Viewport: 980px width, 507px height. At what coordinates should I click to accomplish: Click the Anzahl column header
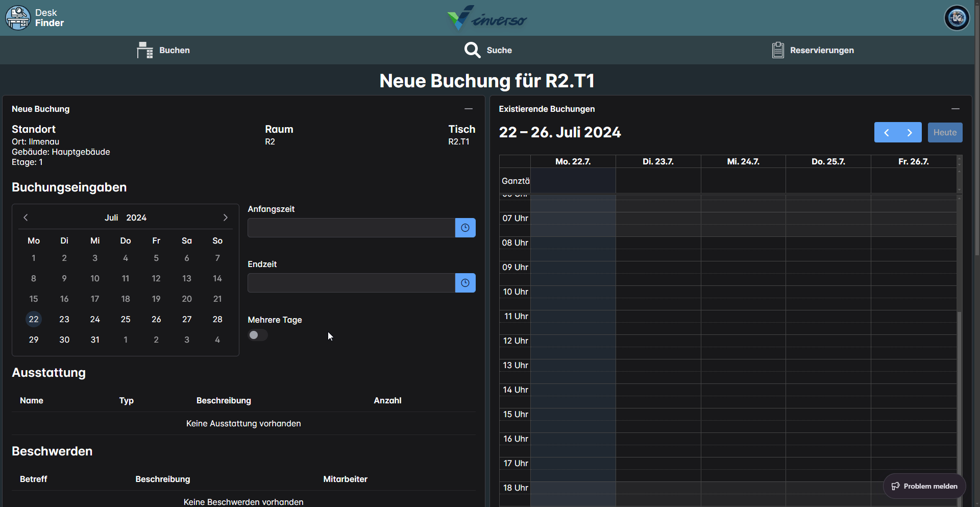pyautogui.click(x=387, y=400)
